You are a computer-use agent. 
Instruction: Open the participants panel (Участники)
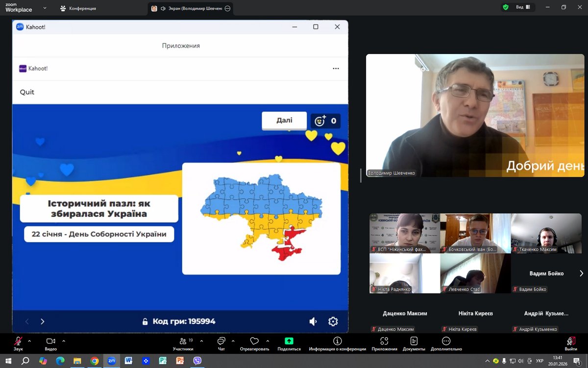[183, 342]
